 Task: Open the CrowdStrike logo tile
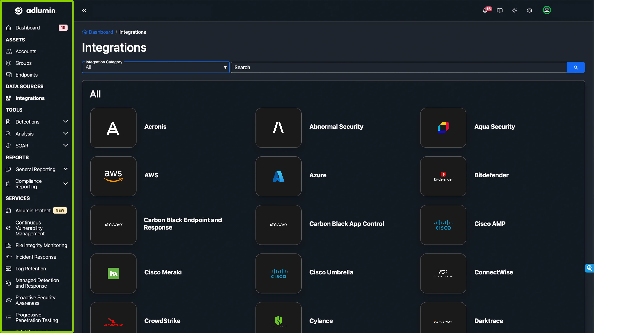(x=113, y=318)
